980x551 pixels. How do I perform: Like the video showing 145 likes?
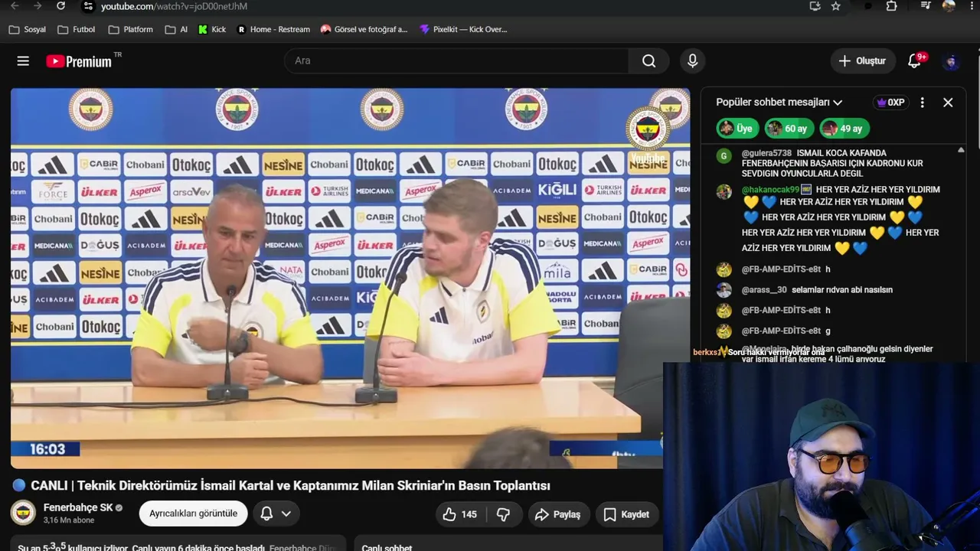pyautogui.click(x=460, y=514)
